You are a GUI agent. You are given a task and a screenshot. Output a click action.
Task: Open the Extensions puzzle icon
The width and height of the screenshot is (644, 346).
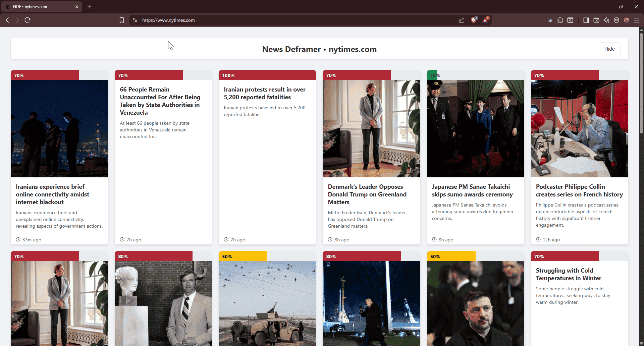coord(560,20)
